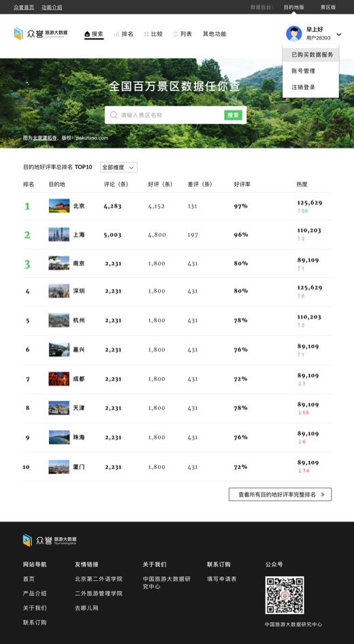
Task: Click the 南京 destination name
Action: [79, 263]
